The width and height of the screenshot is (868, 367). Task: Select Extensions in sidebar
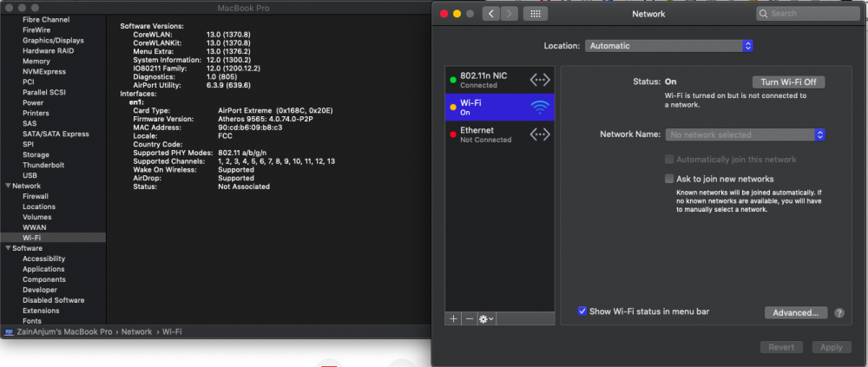click(x=41, y=311)
